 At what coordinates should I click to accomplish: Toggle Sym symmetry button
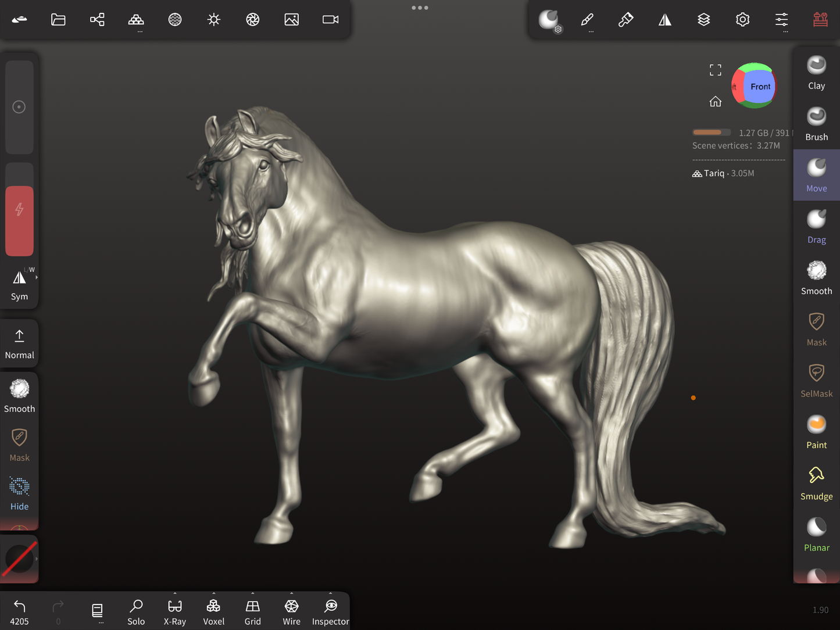[x=19, y=285]
